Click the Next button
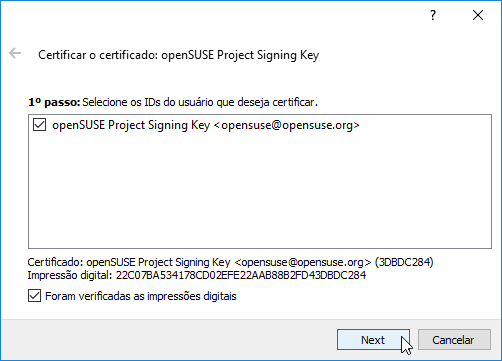The width and height of the screenshot is (502, 361). click(x=373, y=340)
